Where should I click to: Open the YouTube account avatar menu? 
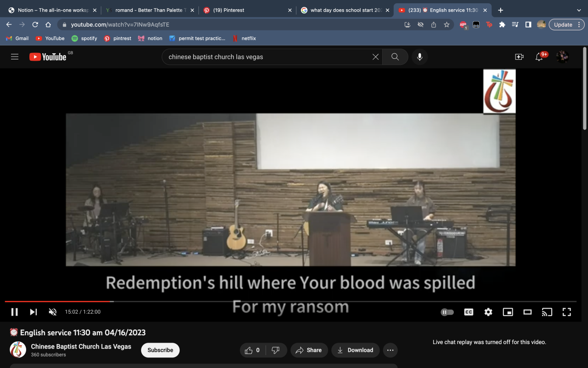(x=562, y=57)
